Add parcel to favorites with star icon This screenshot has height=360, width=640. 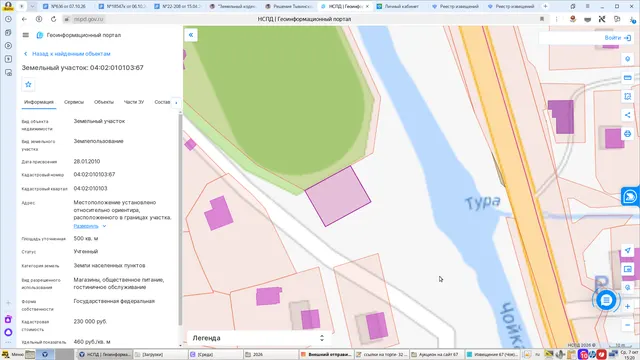(x=28, y=84)
